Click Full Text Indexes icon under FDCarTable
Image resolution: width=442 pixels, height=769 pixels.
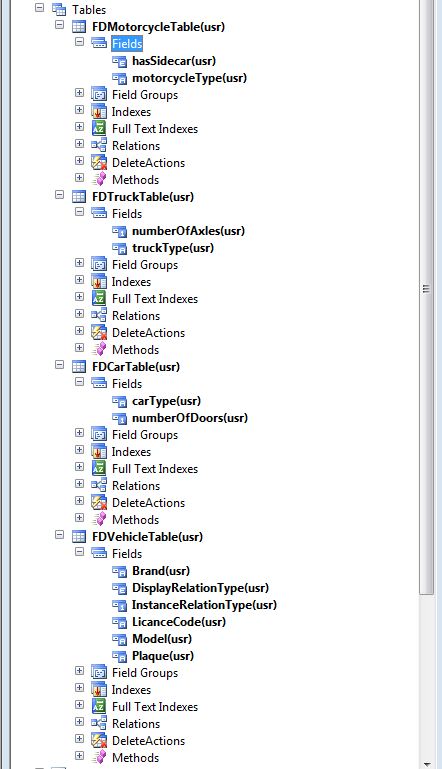[x=99, y=468]
